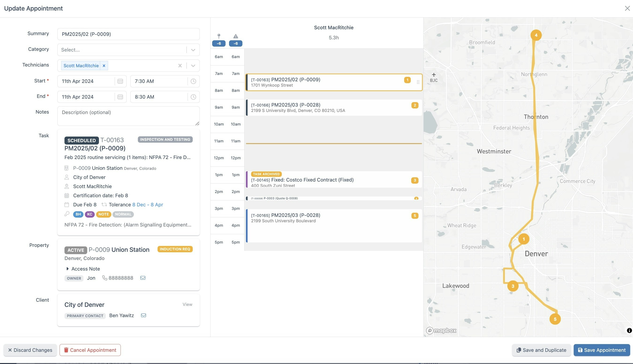Click map marker 4 near Broomfield

pyautogui.click(x=536, y=35)
